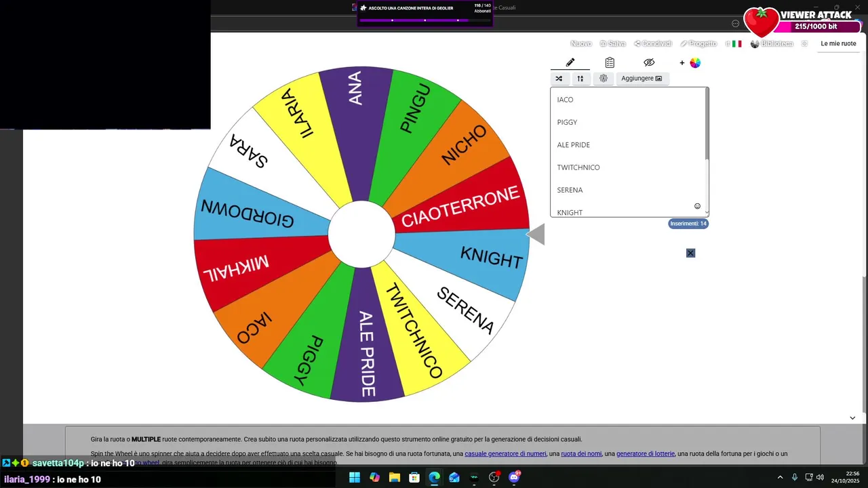Click the microphone tray icon

click(795, 477)
